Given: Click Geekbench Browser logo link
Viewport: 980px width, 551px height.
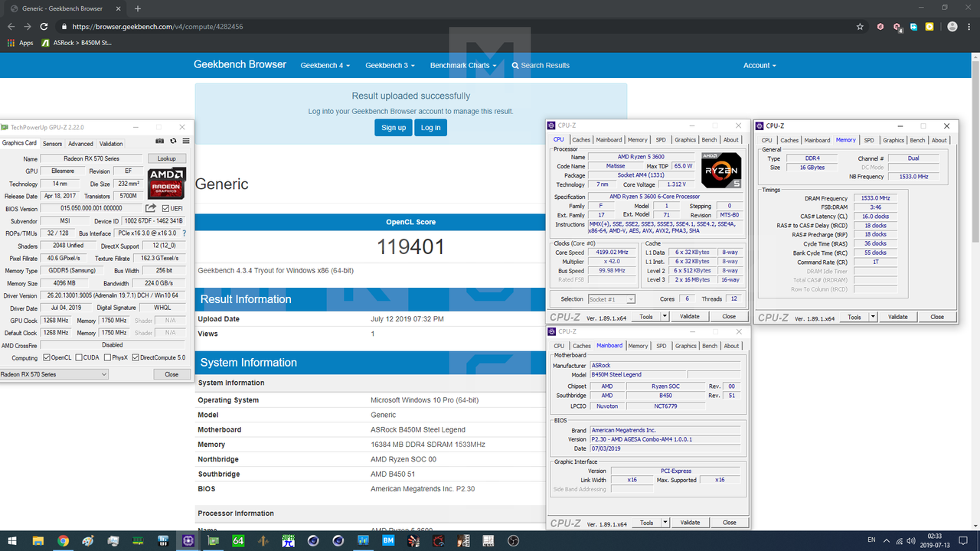Looking at the screenshot, I should click(240, 64).
